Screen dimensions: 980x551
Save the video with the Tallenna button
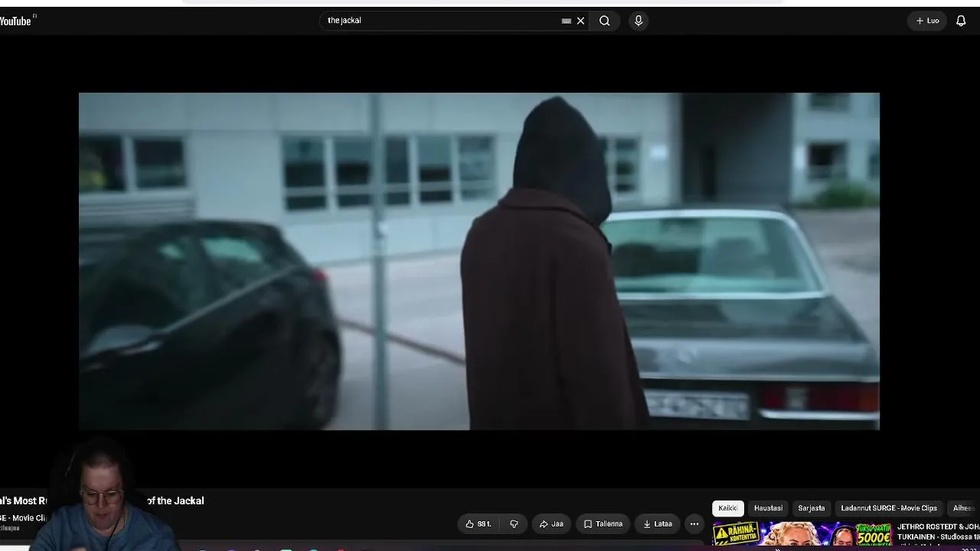pyautogui.click(x=603, y=524)
